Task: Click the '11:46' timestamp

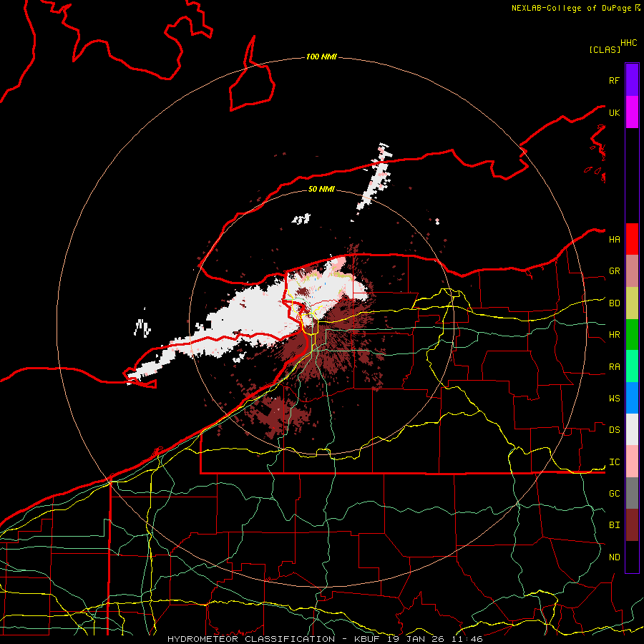Action: click(467, 639)
